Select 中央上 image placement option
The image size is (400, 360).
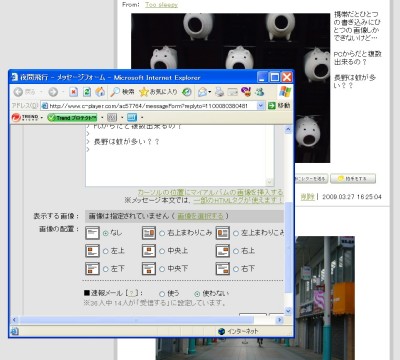[x=162, y=251]
